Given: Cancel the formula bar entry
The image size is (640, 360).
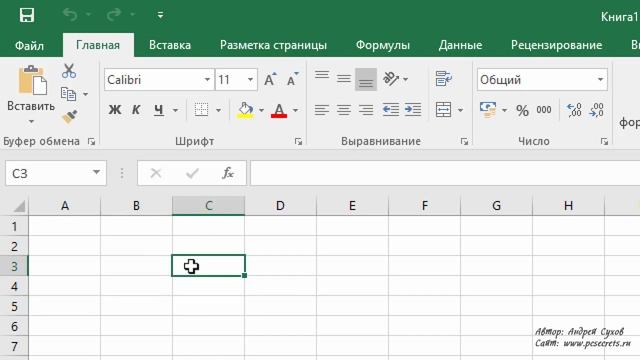Looking at the screenshot, I should pyautogui.click(x=156, y=173).
